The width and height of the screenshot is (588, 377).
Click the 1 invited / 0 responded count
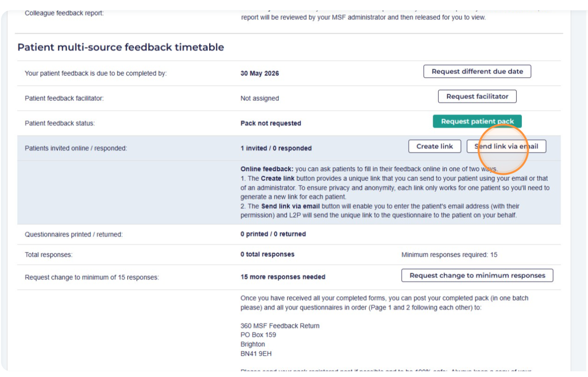coord(276,148)
